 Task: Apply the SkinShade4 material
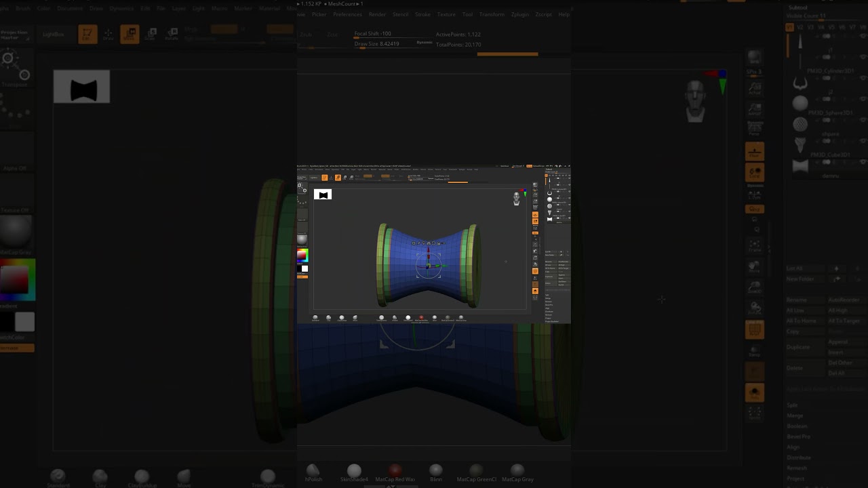point(354,472)
